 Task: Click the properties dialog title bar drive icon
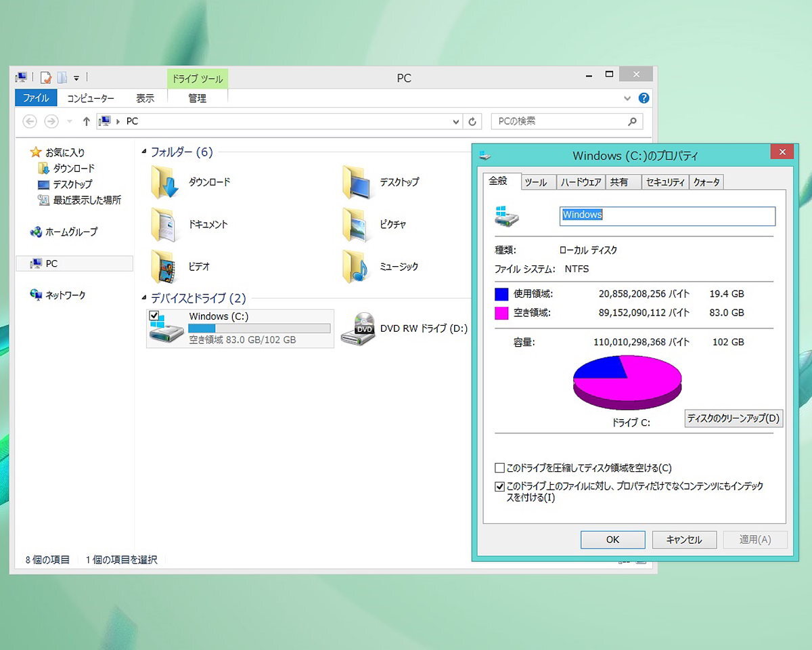tap(485, 155)
